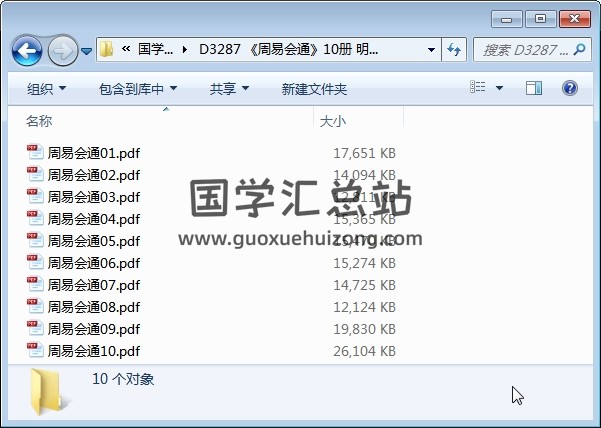Screen dimensions: 601x428
Task: Click the PDF icon of 周易会通07.pdf
Action: point(35,284)
